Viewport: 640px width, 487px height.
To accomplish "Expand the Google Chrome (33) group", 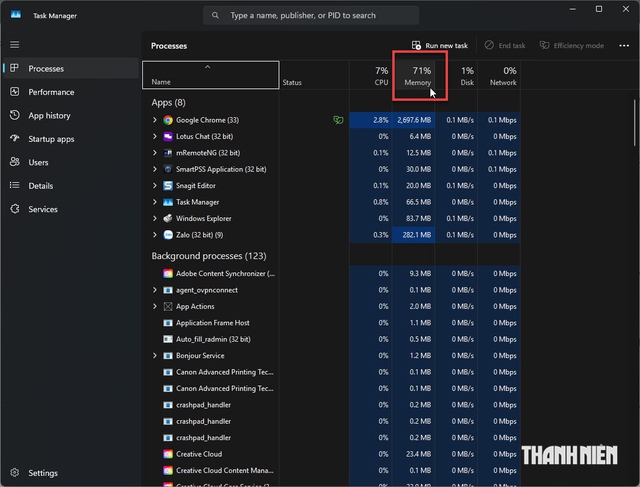I will pyautogui.click(x=155, y=120).
